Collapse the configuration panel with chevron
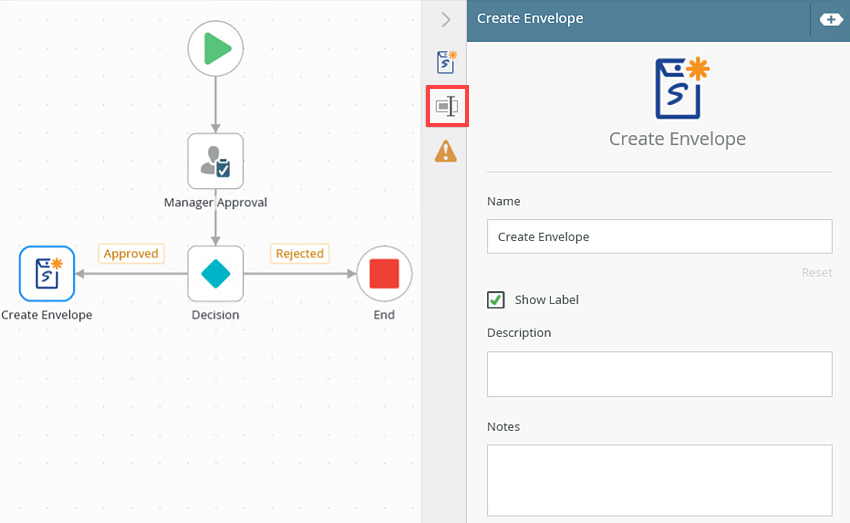Screen dimensions: 850x523 point(446,19)
